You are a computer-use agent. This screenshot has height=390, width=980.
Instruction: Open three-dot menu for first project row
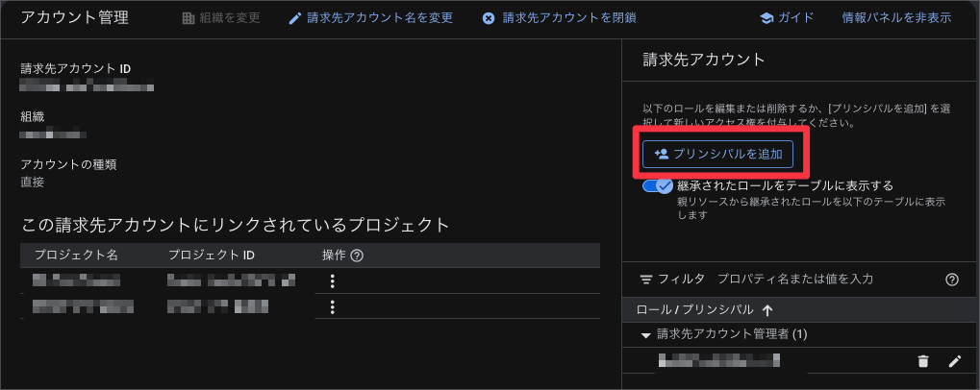click(x=333, y=281)
